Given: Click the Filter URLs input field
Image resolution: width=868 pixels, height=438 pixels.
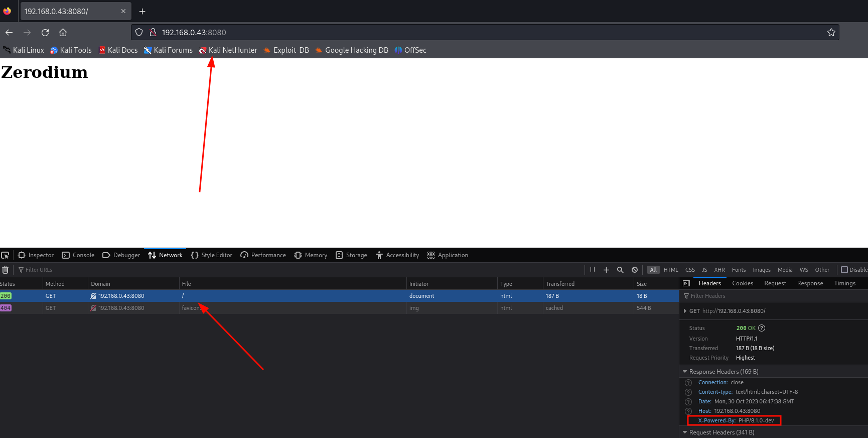Looking at the screenshot, I should (x=299, y=270).
